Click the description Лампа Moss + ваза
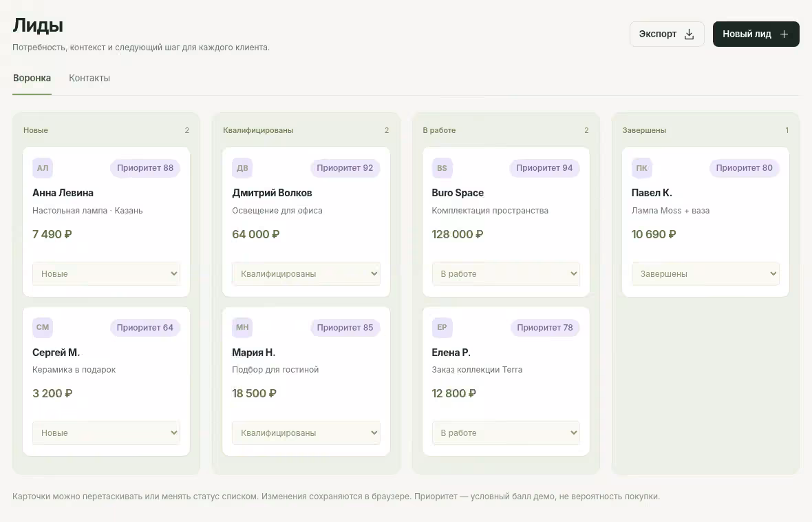This screenshot has width=812, height=522. tap(670, 211)
